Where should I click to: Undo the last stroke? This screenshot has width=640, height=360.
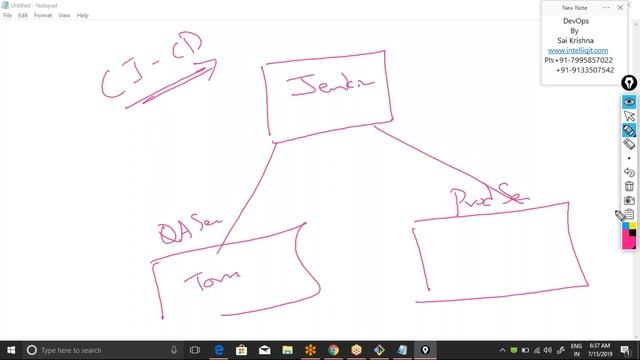629,172
